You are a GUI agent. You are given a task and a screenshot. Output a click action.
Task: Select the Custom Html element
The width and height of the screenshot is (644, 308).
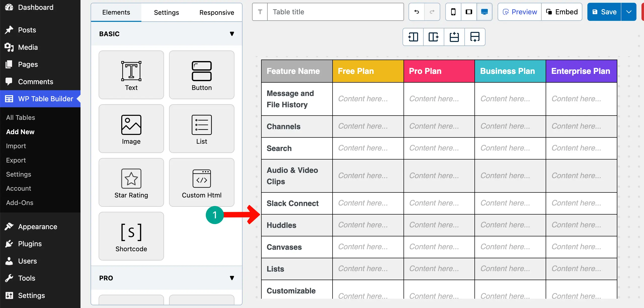tap(202, 182)
